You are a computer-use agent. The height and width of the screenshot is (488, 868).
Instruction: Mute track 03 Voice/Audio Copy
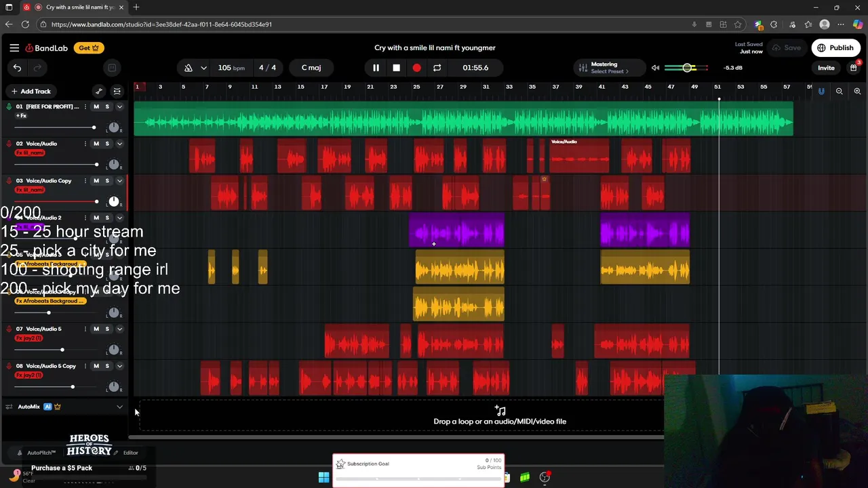pos(96,181)
